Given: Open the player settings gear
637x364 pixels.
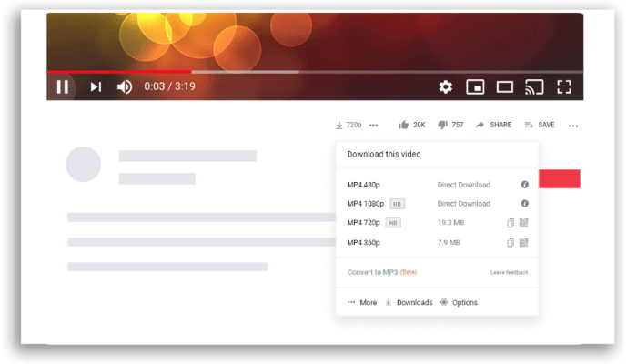Looking at the screenshot, I should tap(446, 86).
